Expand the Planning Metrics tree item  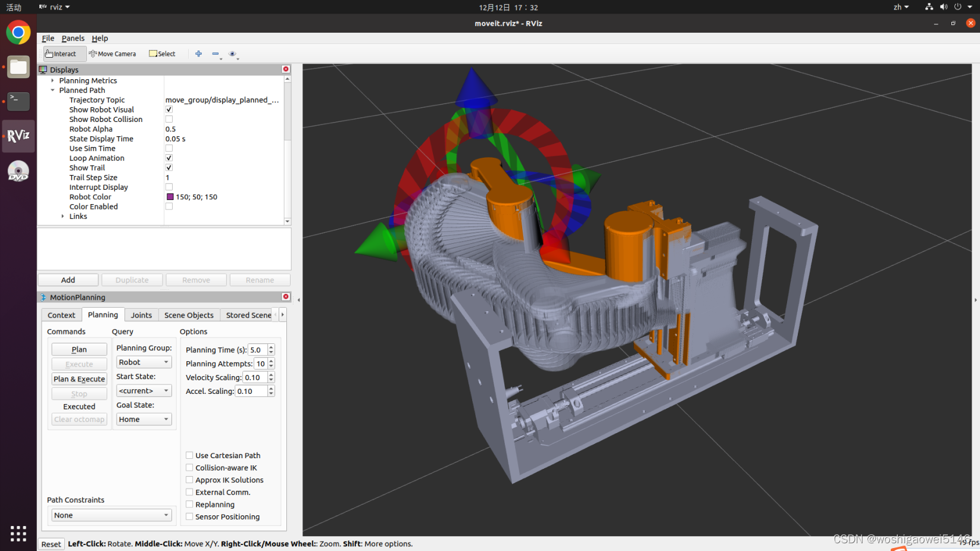coord(53,80)
